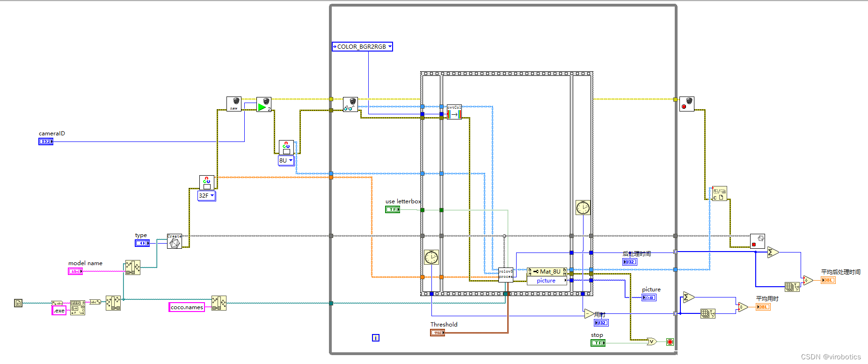
Task: Select the picture indicator terminal
Action: (x=649, y=297)
